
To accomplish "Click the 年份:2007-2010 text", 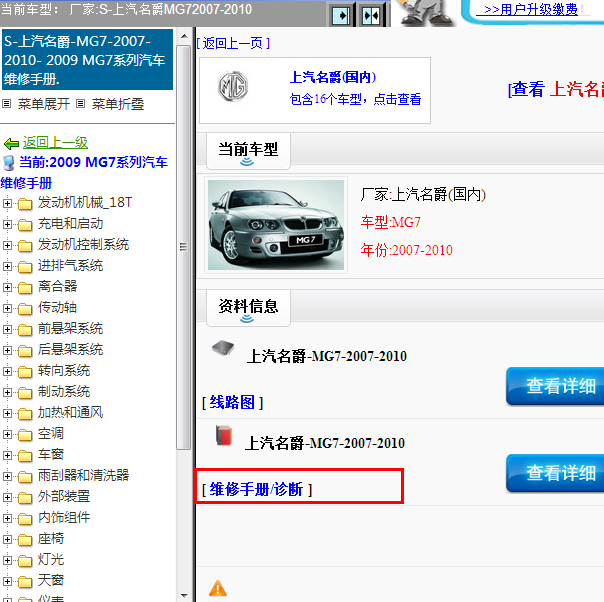I will (x=406, y=250).
